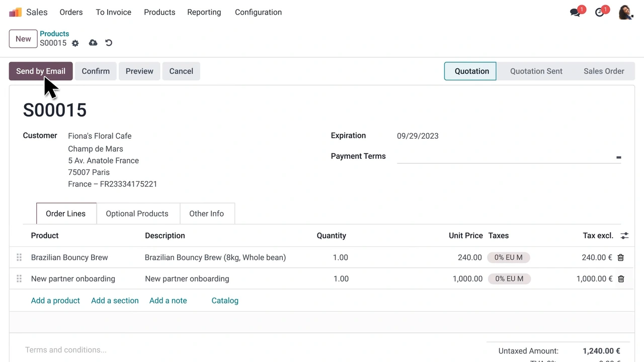Image resolution: width=644 pixels, height=362 pixels.
Task: Click the New partner onboarding product cell
Action: (x=73, y=279)
